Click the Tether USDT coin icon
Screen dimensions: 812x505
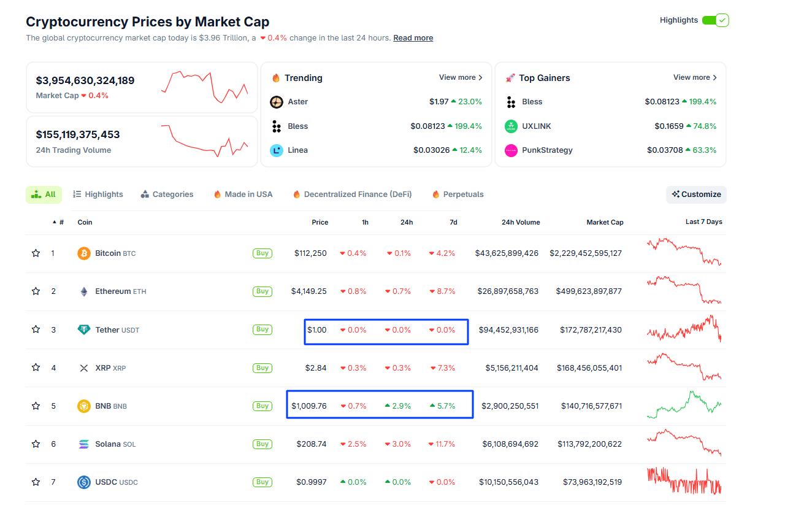coord(83,330)
